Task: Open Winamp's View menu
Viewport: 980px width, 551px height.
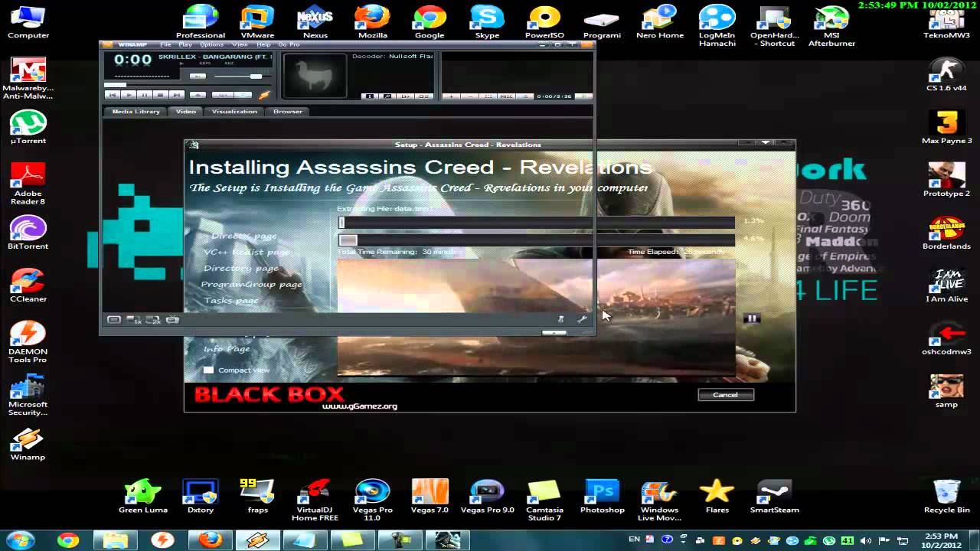Action: pos(240,44)
